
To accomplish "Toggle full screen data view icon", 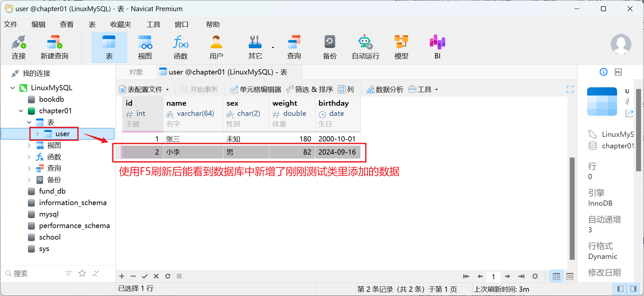I will (570, 89).
